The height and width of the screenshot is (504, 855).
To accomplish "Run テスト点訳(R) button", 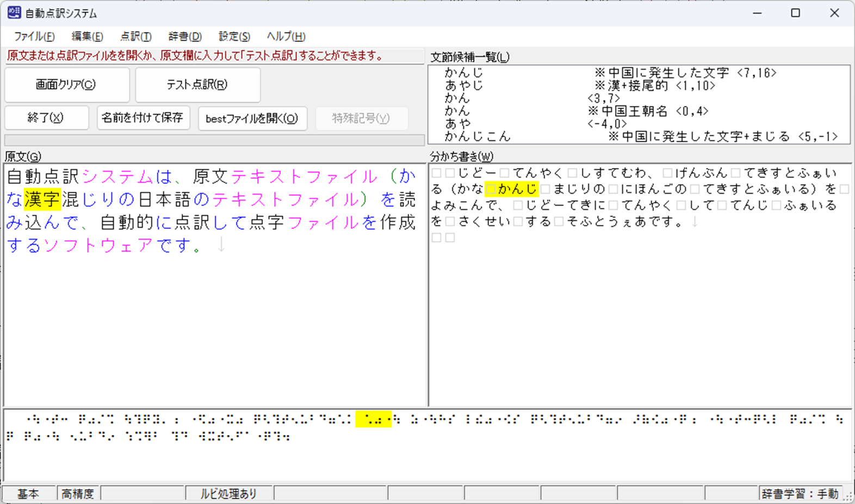I will 197,85.
